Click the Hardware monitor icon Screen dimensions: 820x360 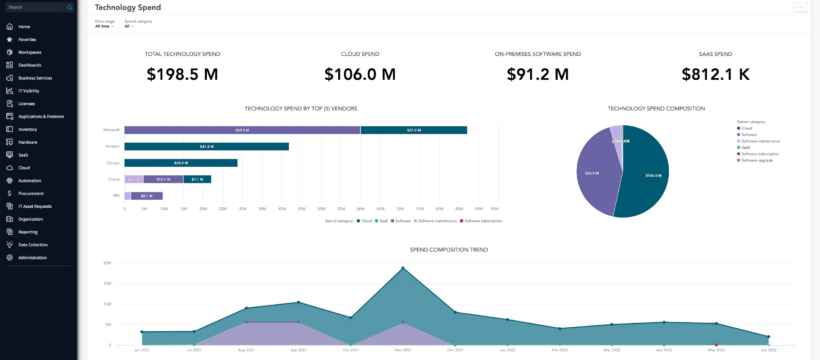9,142
